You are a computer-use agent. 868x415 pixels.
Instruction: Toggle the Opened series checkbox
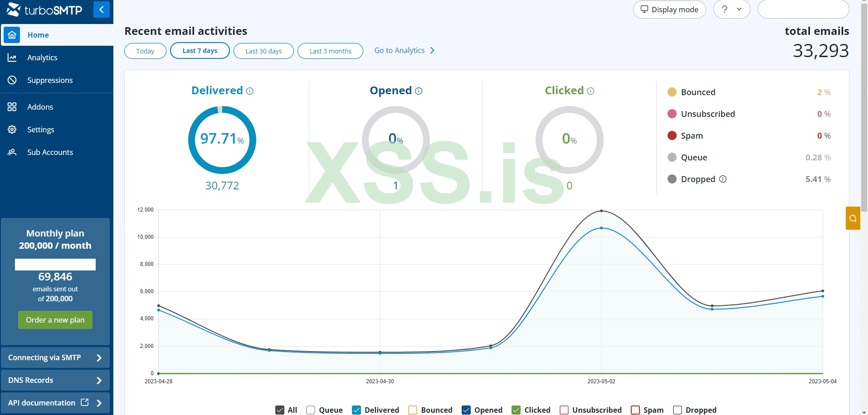coord(466,410)
